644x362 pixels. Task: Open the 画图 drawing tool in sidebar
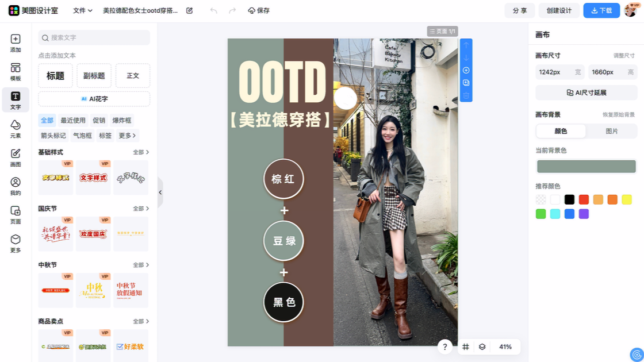[16, 157]
